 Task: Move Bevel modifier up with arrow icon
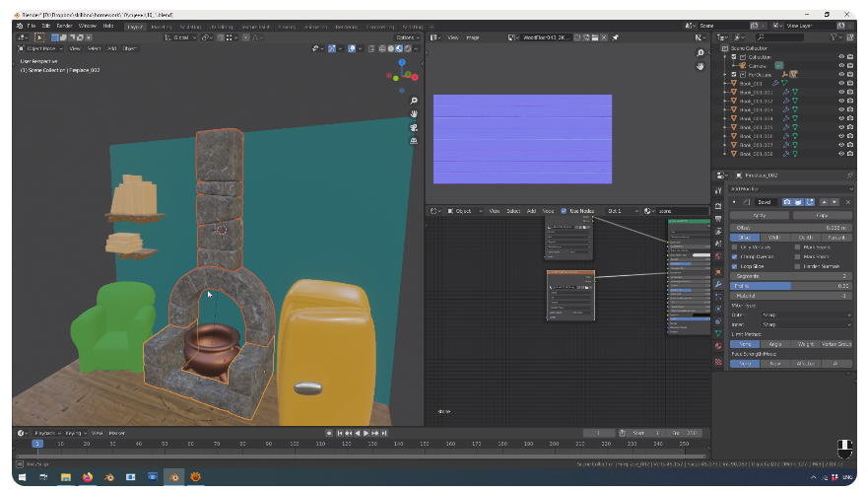[824, 201]
